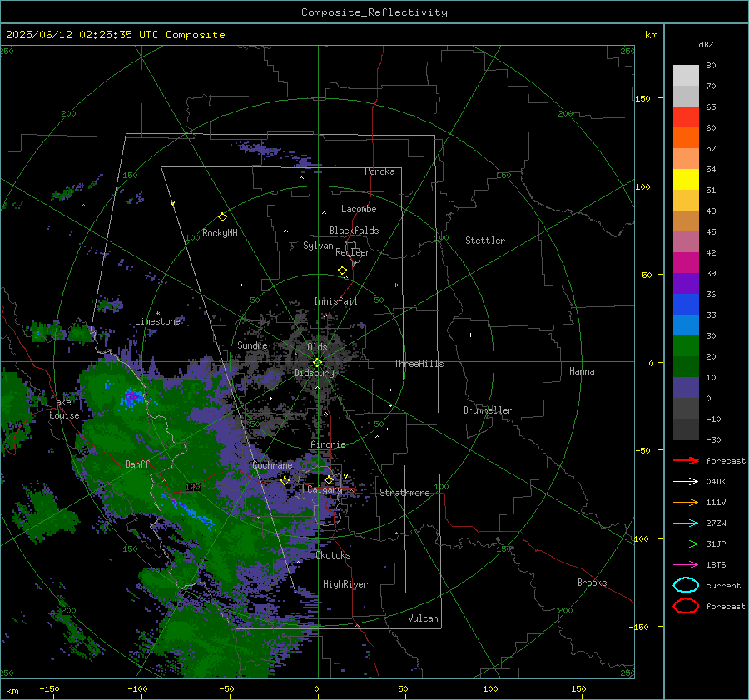Click the green 30 dBZ color swatch
Image resolution: width=749 pixels, height=700 pixels.
pos(686,345)
